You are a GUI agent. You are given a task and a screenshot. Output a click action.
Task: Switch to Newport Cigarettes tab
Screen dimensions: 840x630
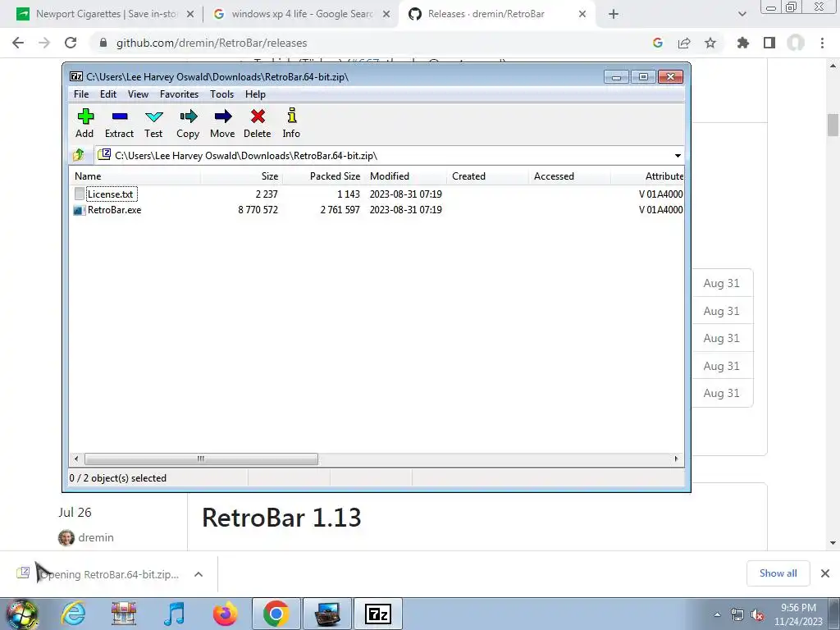(106, 14)
